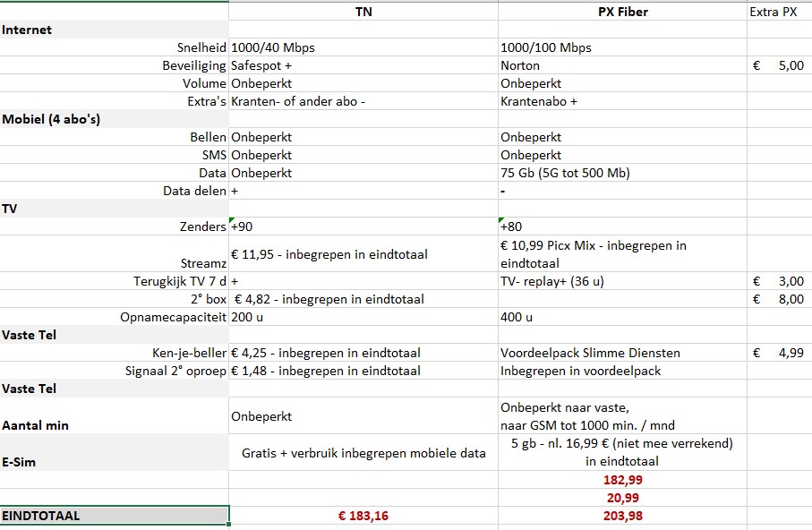Image resolution: width=812 pixels, height=530 pixels.
Task: Click the "Voordeelpack Slimme Diensten" cell
Action: click(x=622, y=353)
